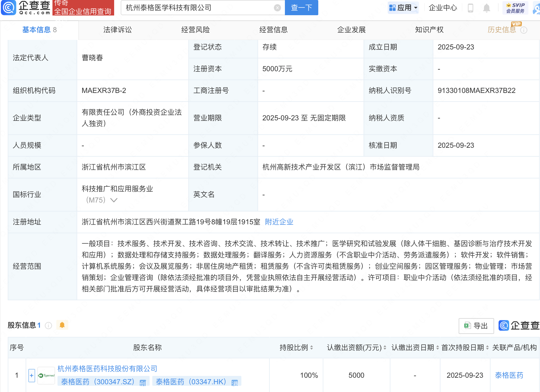
Task: Open 企业中心 link
Action: pyautogui.click(x=443, y=8)
